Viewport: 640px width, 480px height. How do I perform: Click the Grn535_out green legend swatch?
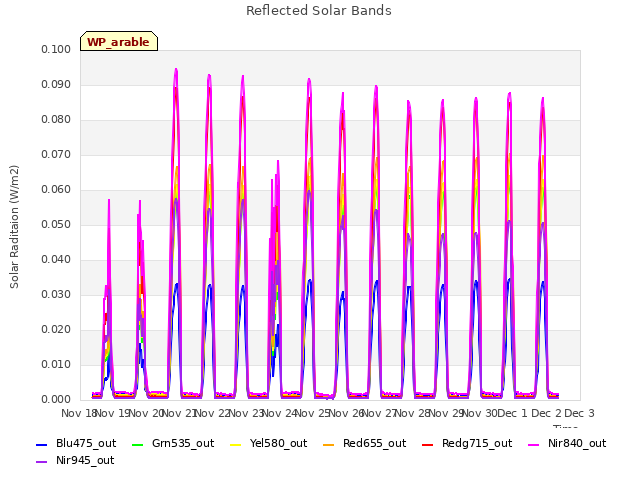tap(138, 444)
